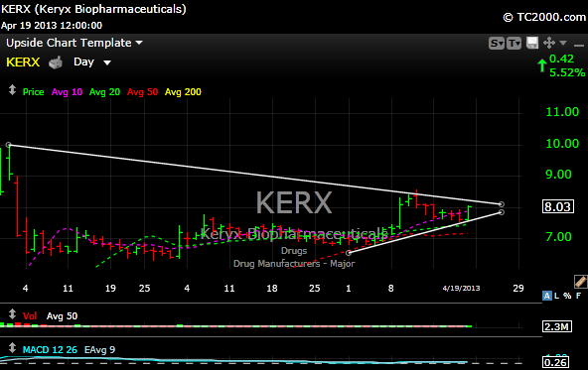Open the T dropdown button
The image size is (588, 370).
click(514, 44)
